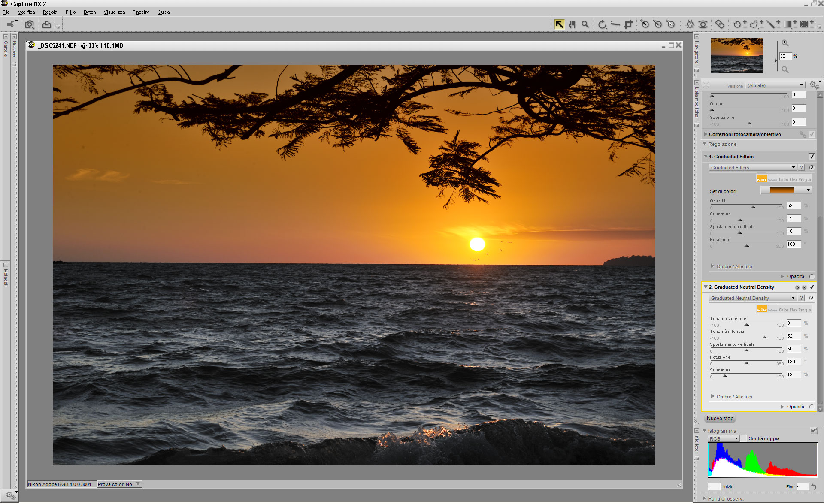
Task: Click the browser launch icon at far left
Action: 11,24
